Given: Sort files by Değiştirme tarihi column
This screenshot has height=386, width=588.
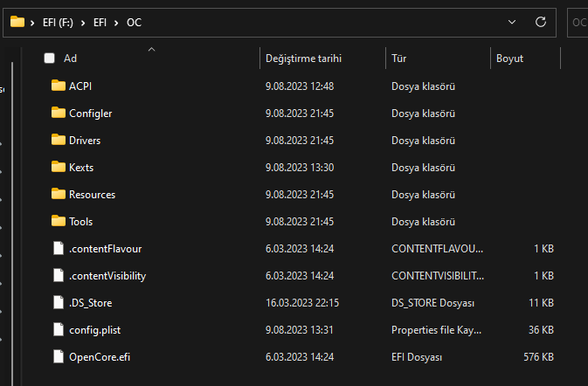Looking at the screenshot, I should coord(303,59).
